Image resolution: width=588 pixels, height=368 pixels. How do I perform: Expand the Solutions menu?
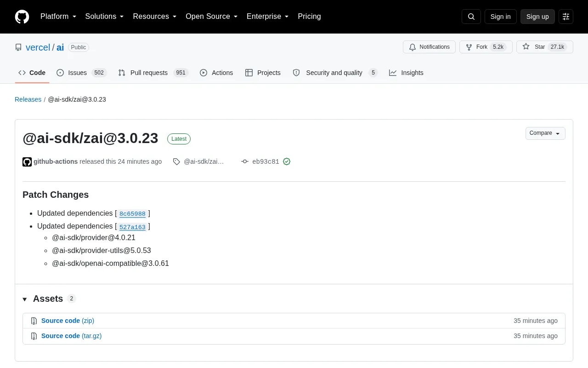click(x=105, y=17)
